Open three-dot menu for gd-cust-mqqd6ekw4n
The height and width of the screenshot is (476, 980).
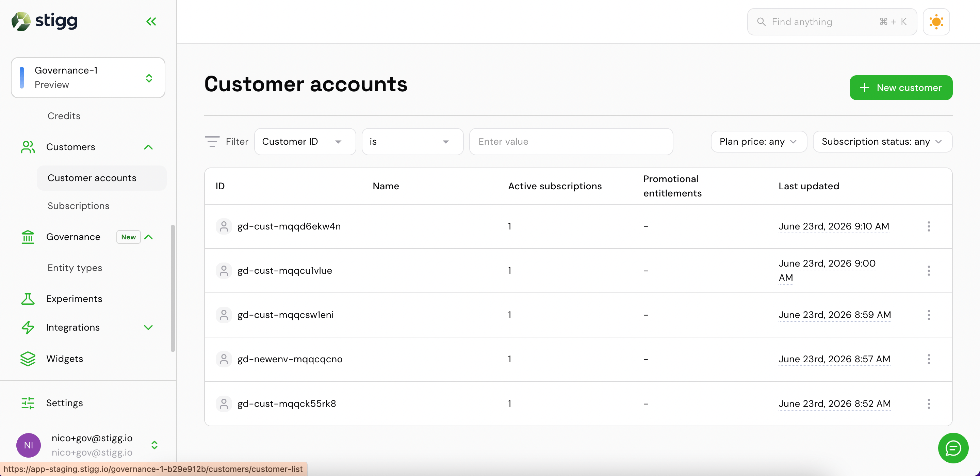(x=929, y=226)
